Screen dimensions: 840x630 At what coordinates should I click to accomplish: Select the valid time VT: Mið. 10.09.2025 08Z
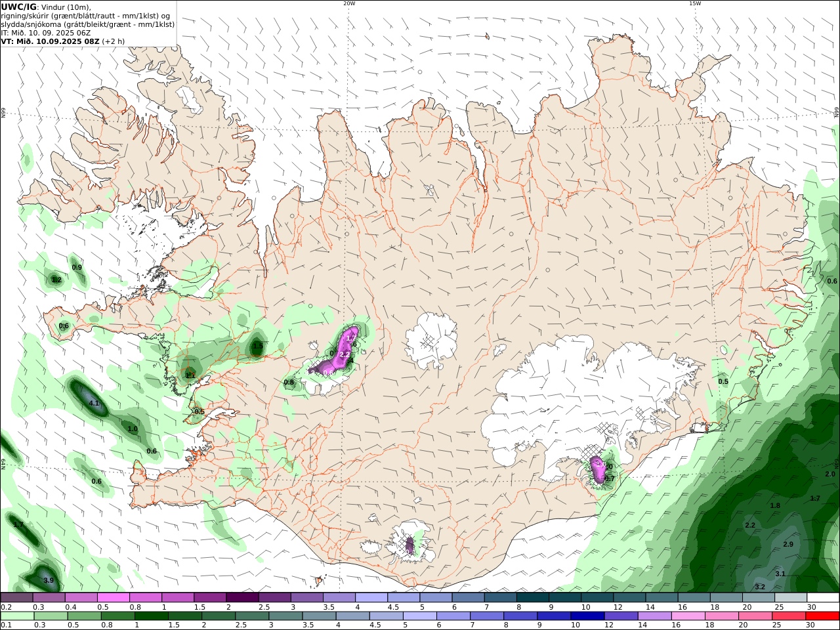click(50, 41)
